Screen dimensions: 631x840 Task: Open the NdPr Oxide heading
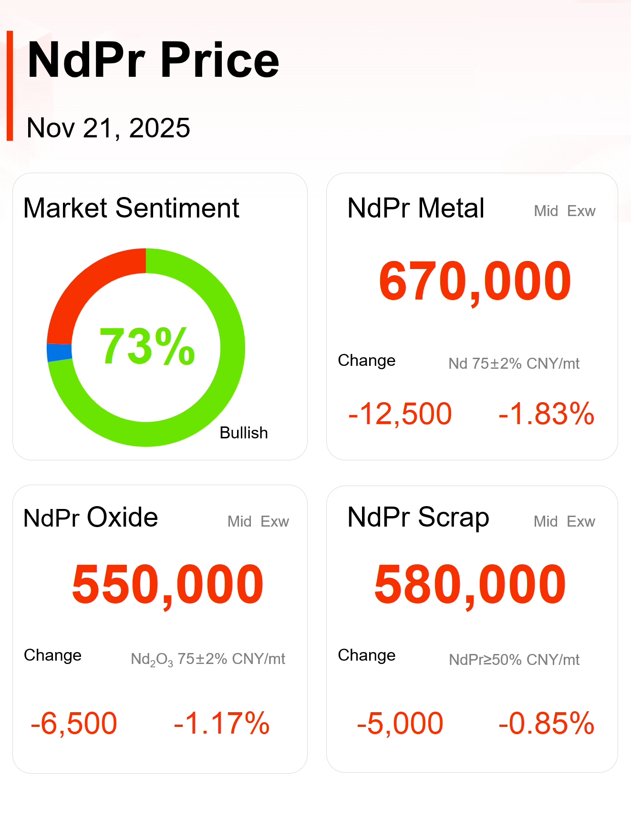(91, 518)
